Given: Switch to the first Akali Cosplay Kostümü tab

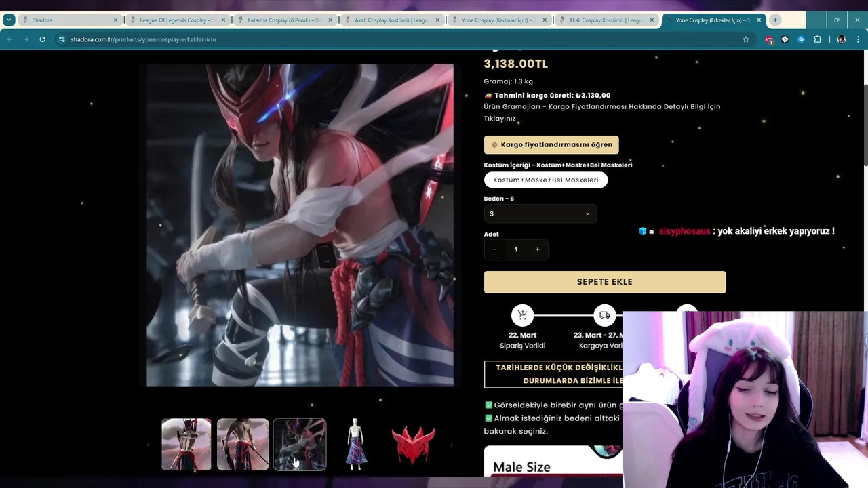Looking at the screenshot, I should point(391,20).
